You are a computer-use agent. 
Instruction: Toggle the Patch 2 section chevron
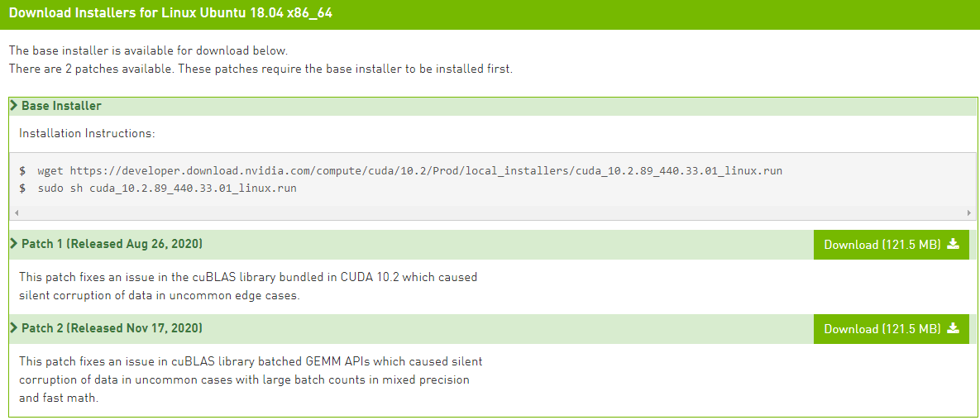14,328
